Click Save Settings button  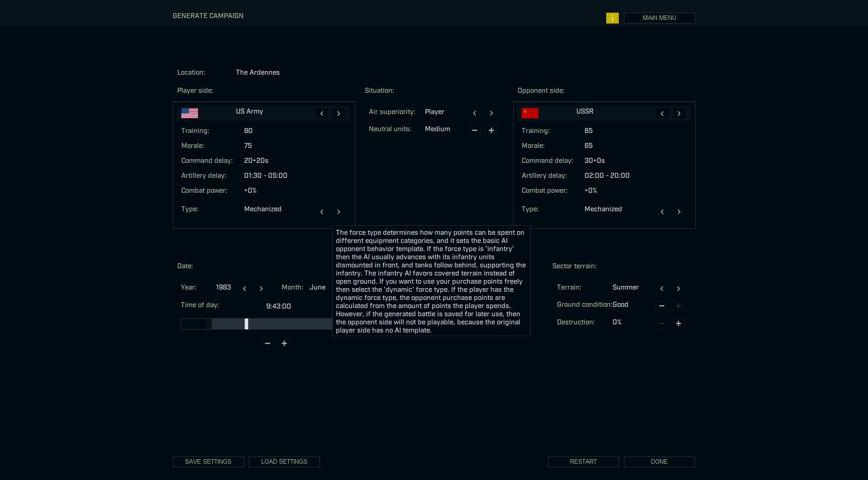coord(208,461)
